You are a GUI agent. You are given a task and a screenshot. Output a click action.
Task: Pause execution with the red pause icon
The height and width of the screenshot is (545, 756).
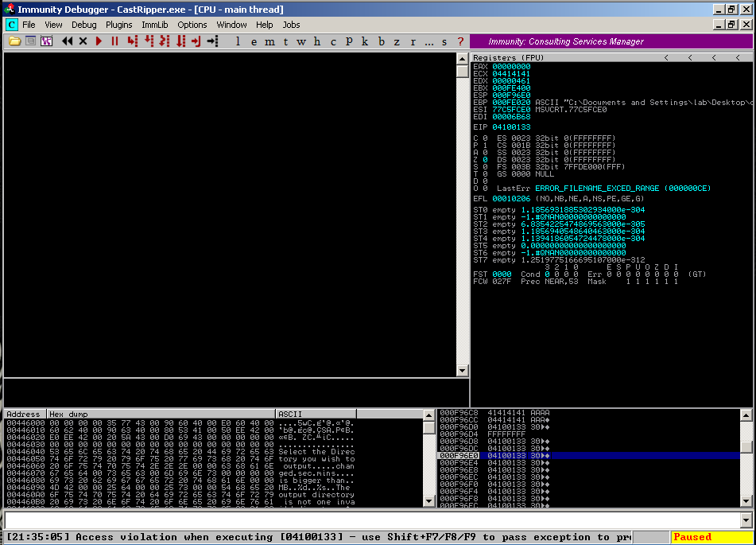tap(114, 41)
